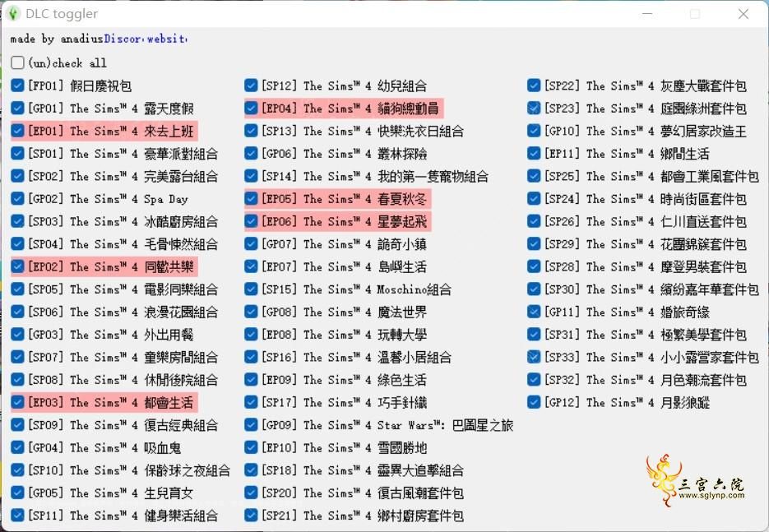Uncheck the [EP11] DLC checkbox

(x=534, y=154)
